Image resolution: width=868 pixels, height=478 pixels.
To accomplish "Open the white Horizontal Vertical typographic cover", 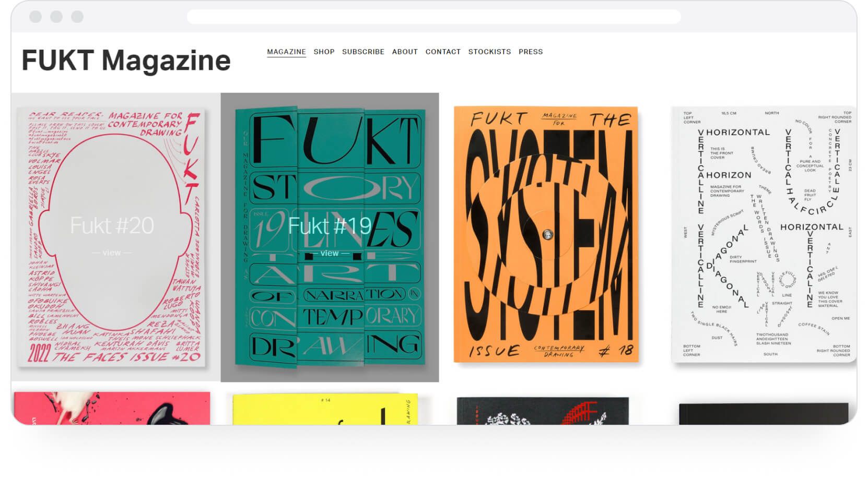I will pyautogui.click(x=763, y=234).
